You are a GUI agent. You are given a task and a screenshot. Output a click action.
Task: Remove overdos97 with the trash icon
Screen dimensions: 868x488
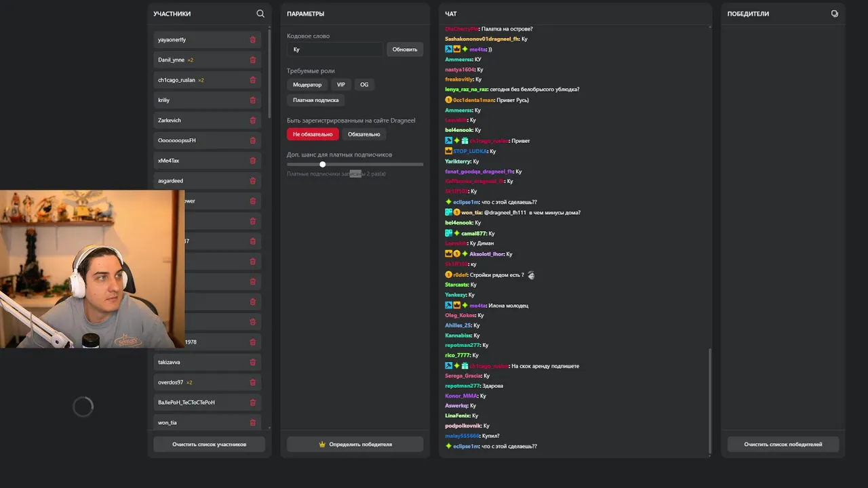click(x=253, y=382)
